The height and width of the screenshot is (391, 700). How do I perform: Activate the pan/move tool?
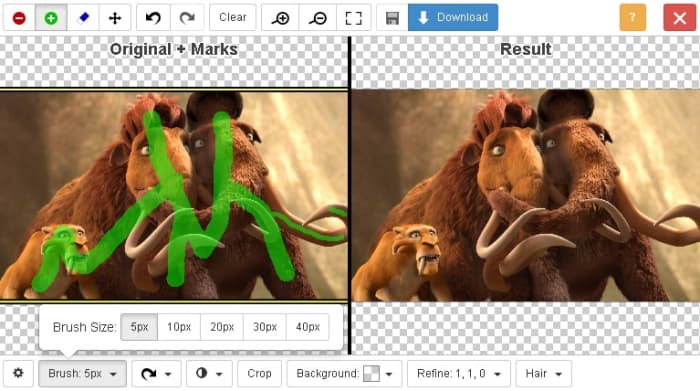pos(115,18)
